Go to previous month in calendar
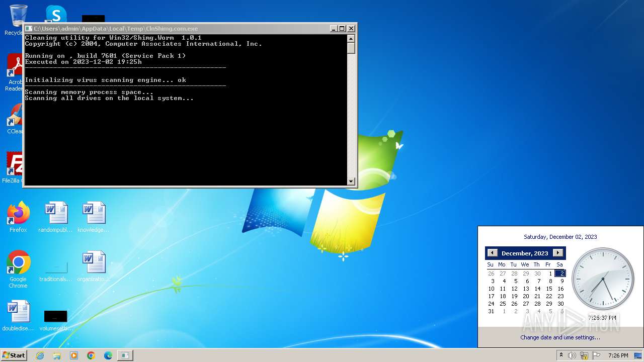 [493, 253]
